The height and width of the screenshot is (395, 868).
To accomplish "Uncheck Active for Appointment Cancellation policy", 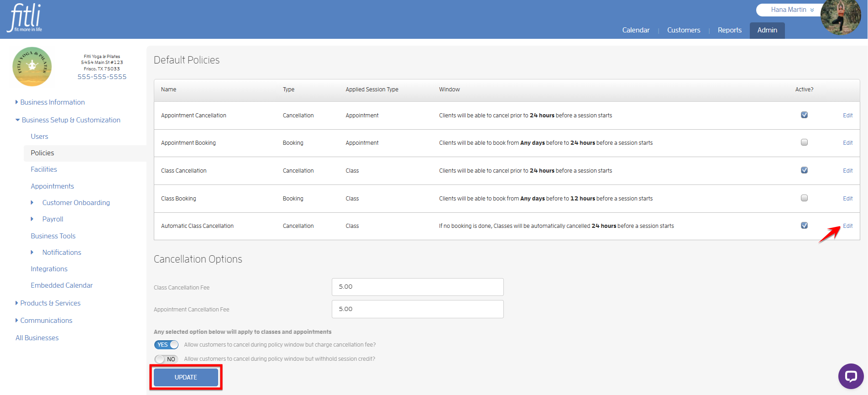I will tap(804, 115).
